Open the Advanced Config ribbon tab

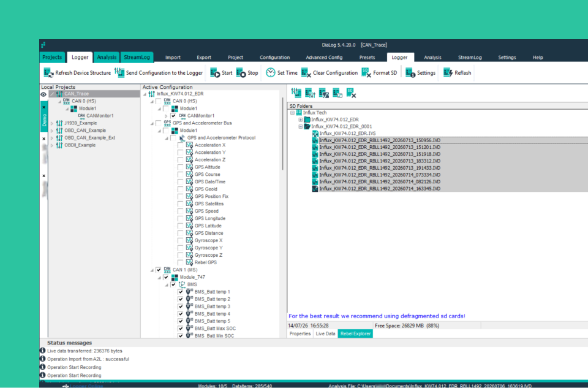[324, 58]
